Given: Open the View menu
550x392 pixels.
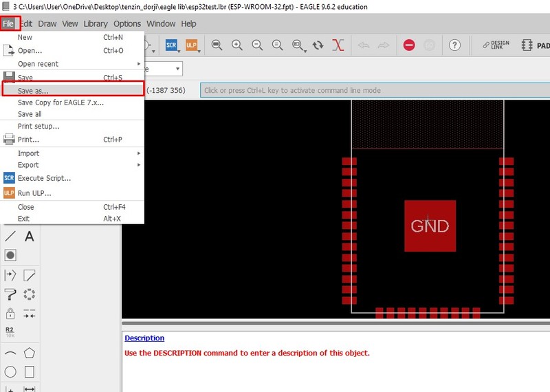Looking at the screenshot, I should (x=70, y=23).
